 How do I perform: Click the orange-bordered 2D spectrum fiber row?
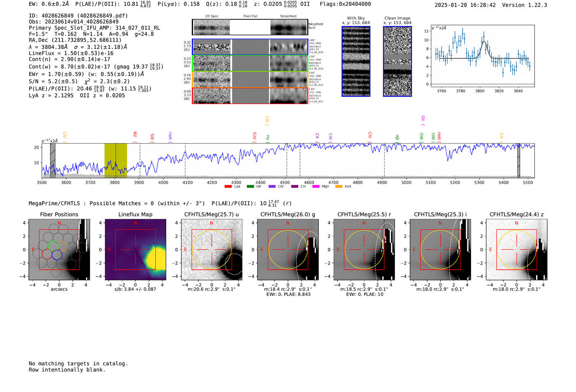click(x=250, y=79)
